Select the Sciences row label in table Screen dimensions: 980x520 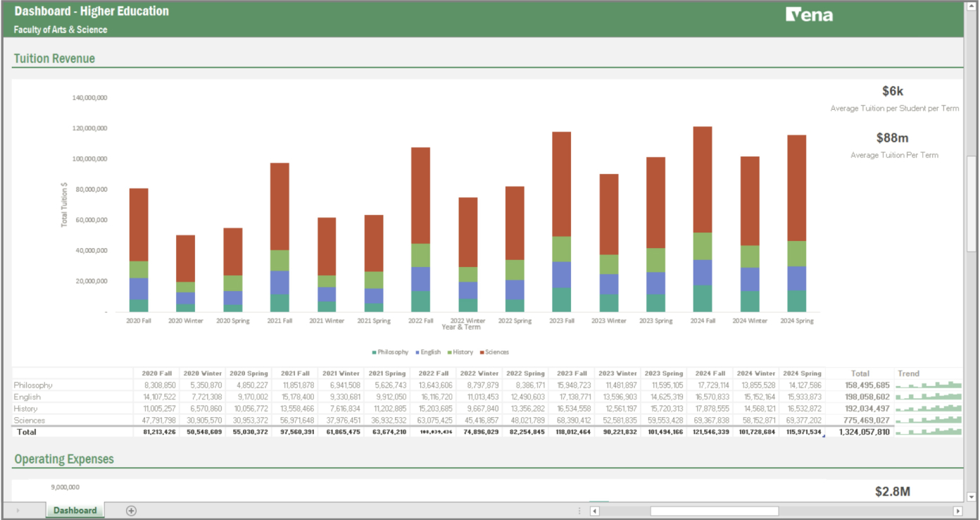[x=29, y=421]
